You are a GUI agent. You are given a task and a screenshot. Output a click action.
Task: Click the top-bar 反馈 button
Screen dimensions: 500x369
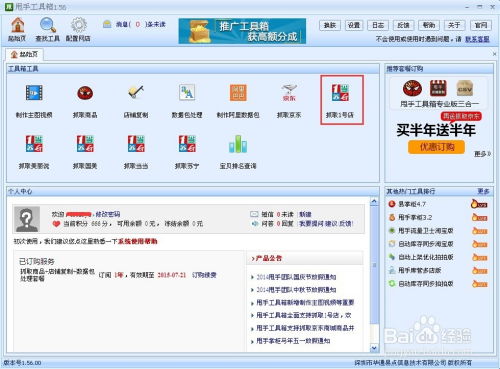[x=403, y=25]
